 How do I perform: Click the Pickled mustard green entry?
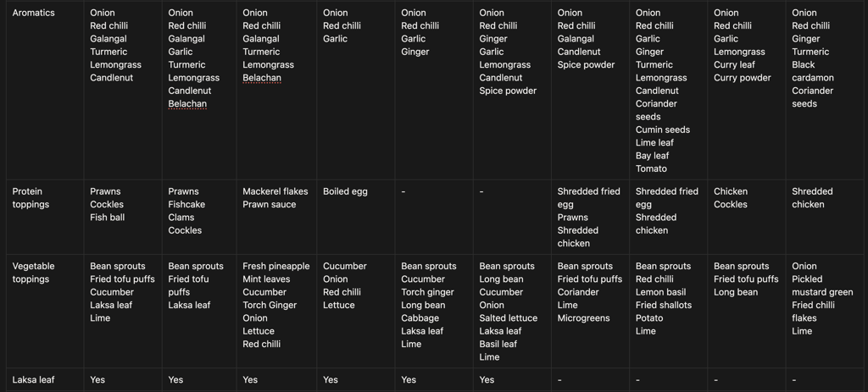click(x=821, y=285)
